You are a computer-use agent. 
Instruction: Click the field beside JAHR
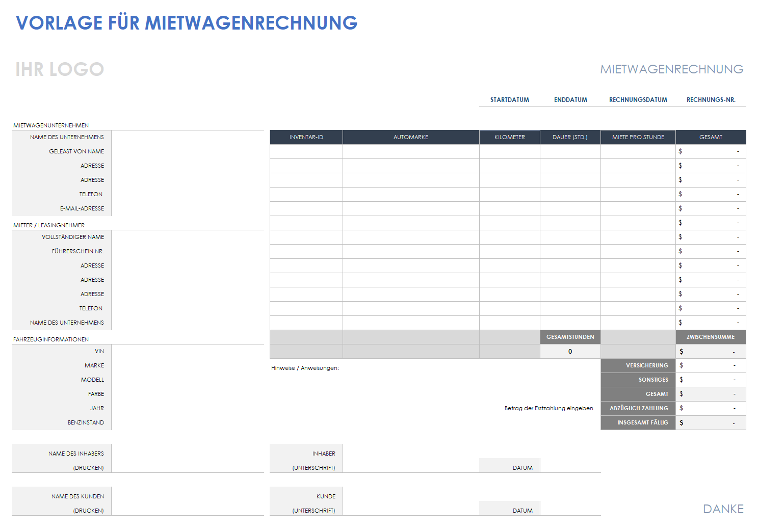[x=188, y=408]
